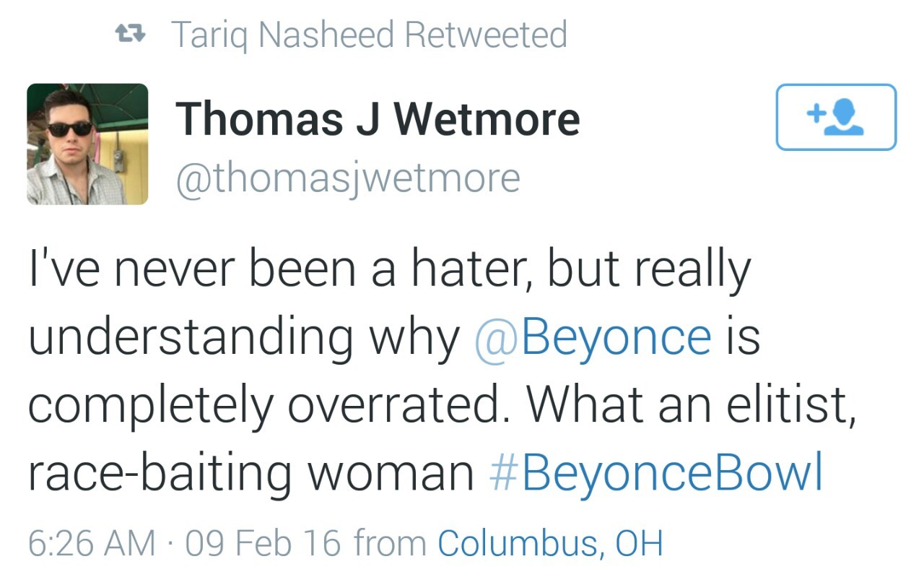Open the #BeyonceBowl hashtag
This screenshot has width=924, height=585.
point(655,472)
